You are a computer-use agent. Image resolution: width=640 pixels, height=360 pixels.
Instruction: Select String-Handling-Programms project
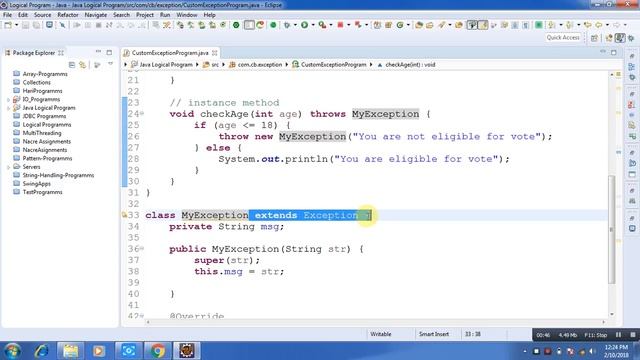(x=58, y=176)
